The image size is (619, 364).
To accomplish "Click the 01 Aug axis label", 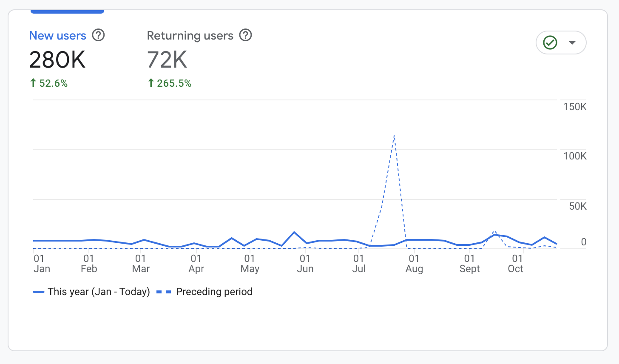I will [414, 264].
